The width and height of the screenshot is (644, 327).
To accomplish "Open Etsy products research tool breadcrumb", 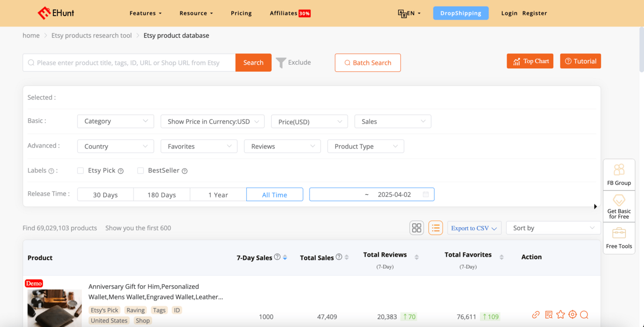I will point(92,35).
